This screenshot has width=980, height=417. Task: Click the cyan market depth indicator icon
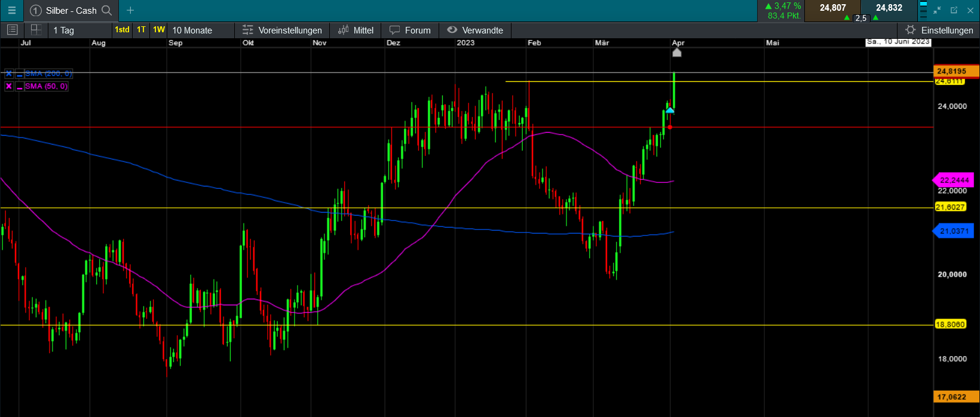pos(923,9)
